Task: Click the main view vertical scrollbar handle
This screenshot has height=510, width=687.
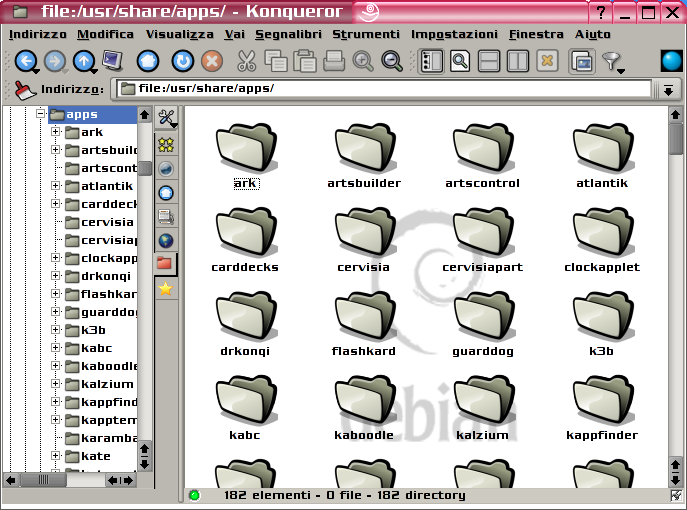Action: click(676, 138)
